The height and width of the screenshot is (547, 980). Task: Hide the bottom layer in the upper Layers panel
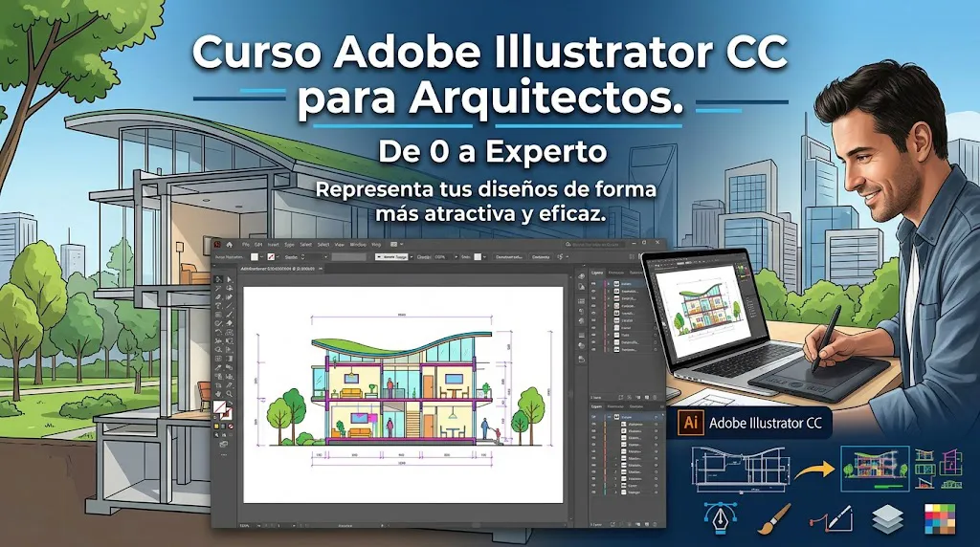click(x=593, y=350)
